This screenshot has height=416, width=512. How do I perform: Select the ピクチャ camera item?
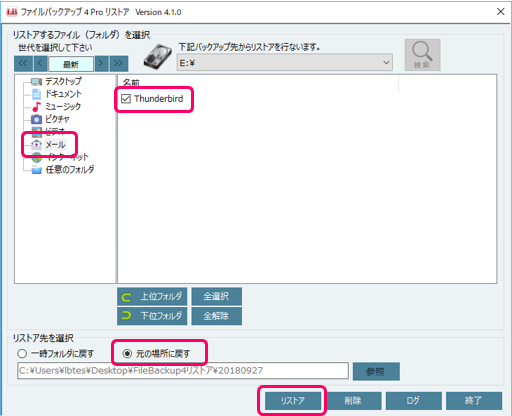tap(51, 119)
